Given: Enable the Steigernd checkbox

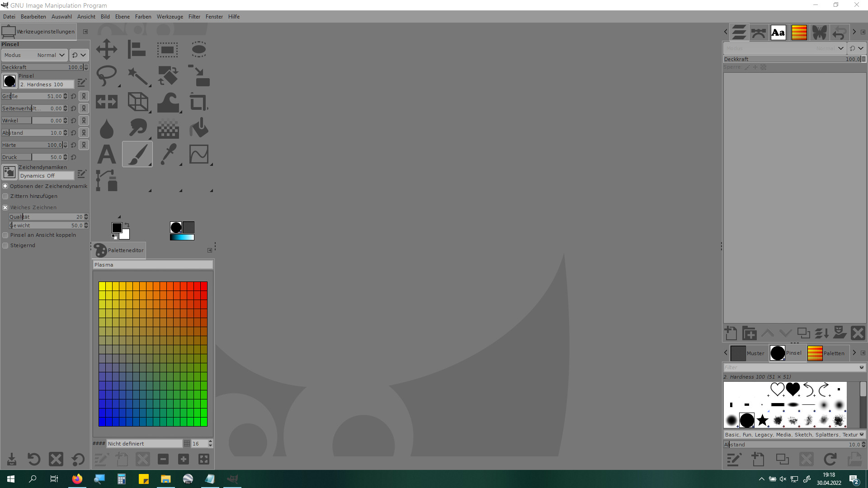Looking at the screenshot, I should click(5, 246).
